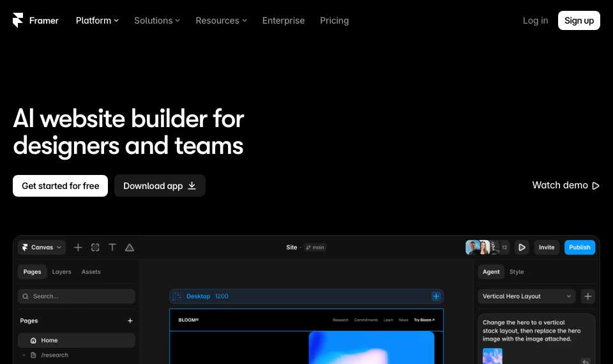
Task: Click the preview play icon
Action: [522, 247]
